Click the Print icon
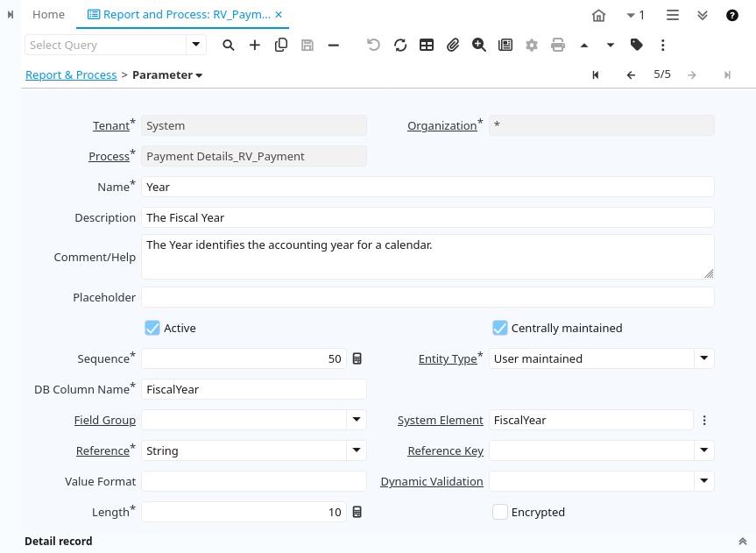This screenshot has width=756, height=553. 558,45
